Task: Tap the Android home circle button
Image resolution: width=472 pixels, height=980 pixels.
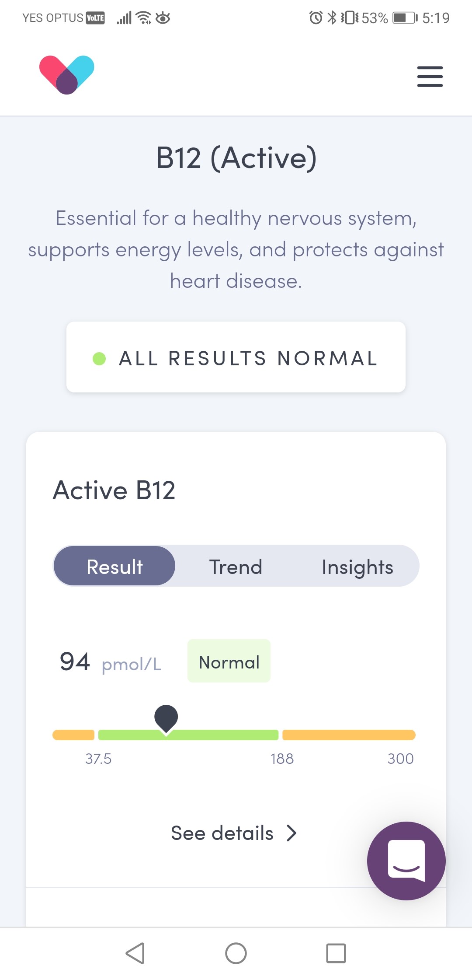Action: pyautogui.click(x=236, y=953)
